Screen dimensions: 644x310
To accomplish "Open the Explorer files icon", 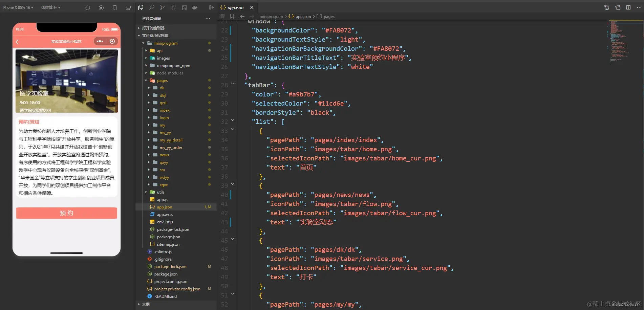I will coord(141,7).
